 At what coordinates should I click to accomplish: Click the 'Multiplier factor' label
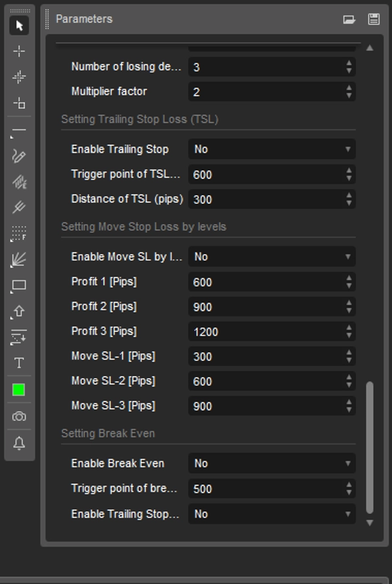click(x=109, y=91)
